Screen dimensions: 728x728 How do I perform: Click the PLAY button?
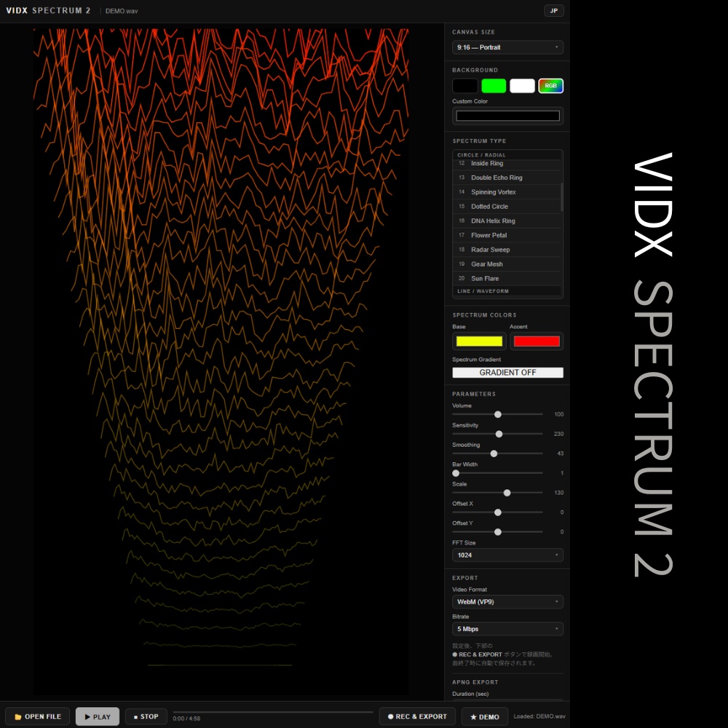[x=98, y=716]
